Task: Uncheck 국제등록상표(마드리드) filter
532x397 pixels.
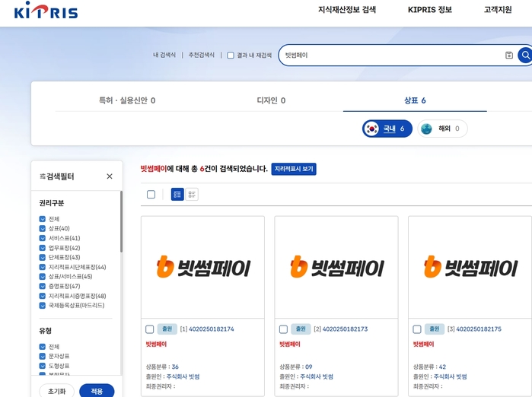Action: (43, 306)
